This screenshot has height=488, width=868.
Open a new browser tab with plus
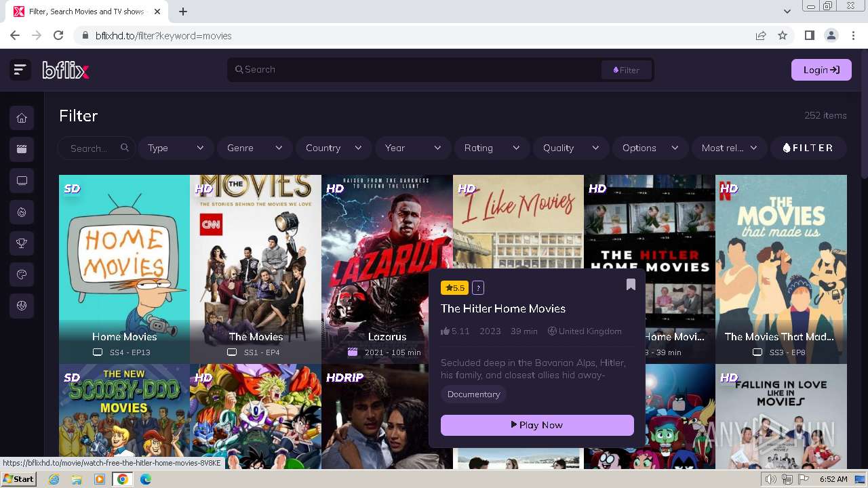[183, 11]
